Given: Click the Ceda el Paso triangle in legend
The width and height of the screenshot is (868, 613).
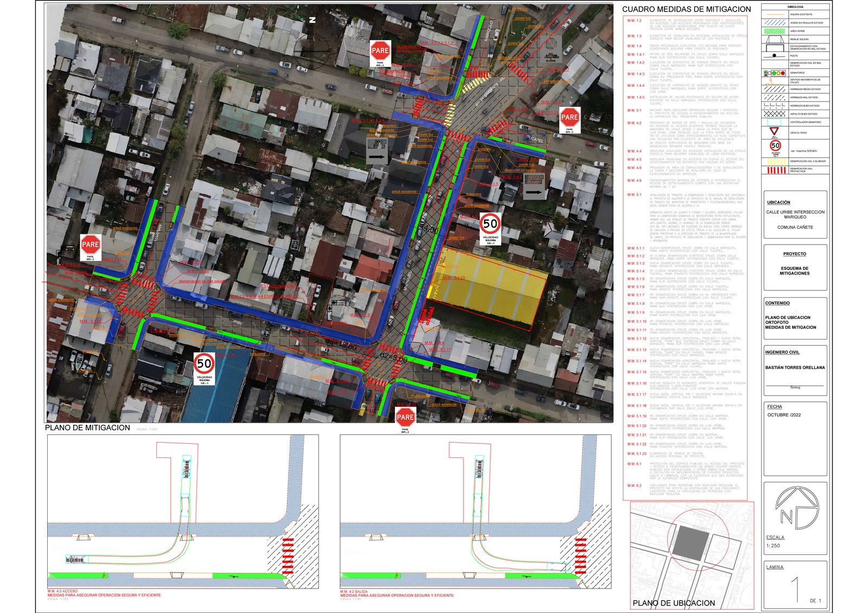Looking at the screenshot, I should (x=774, y=131).
